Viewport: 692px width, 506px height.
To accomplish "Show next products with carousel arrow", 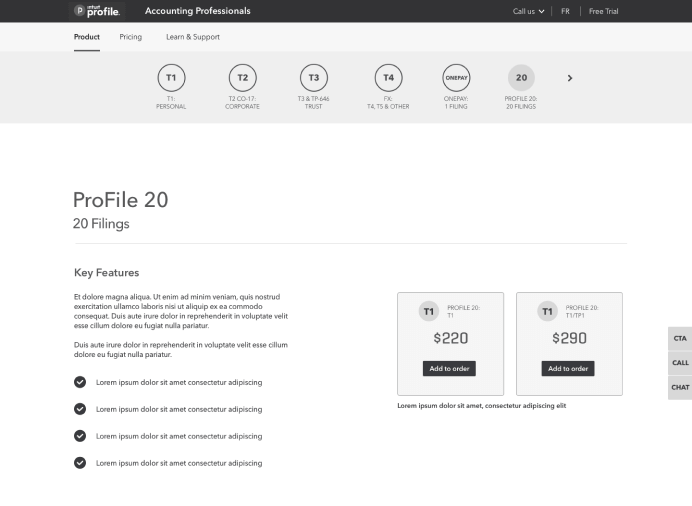I will [x=570, y=78].
